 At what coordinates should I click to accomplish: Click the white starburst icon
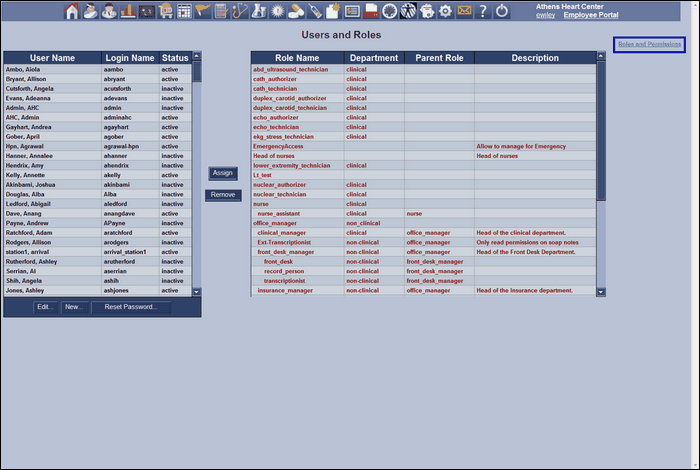tap(277, 11)
